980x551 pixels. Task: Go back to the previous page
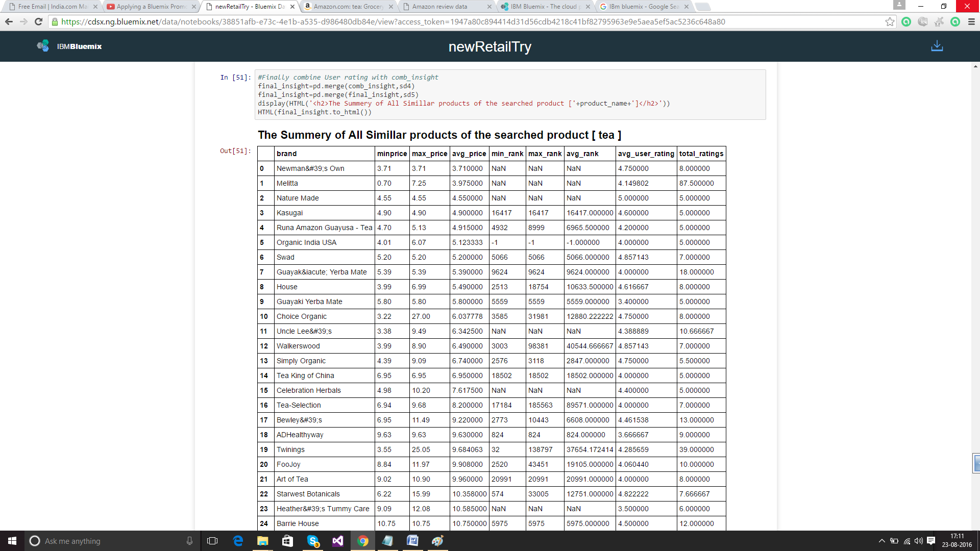pyautogui.click(x=9, y=21)
